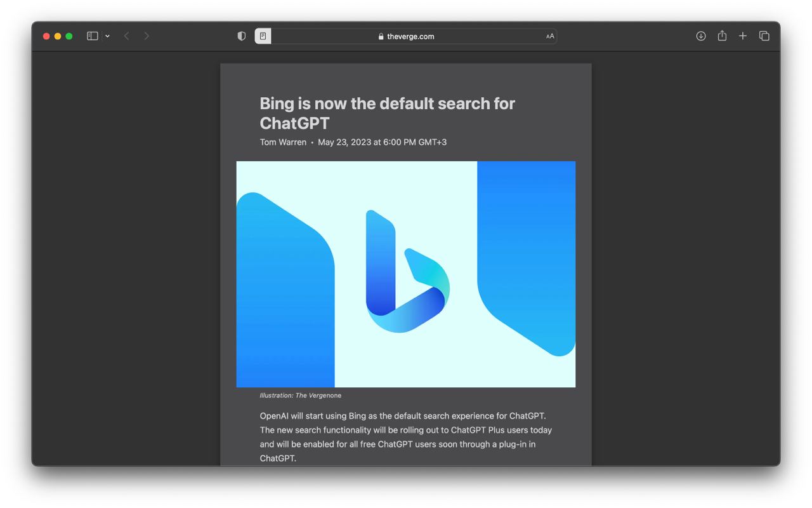Maximize the Safari window with green button
The width and height of the screenshot is (812, 508).
click(69, 36)
